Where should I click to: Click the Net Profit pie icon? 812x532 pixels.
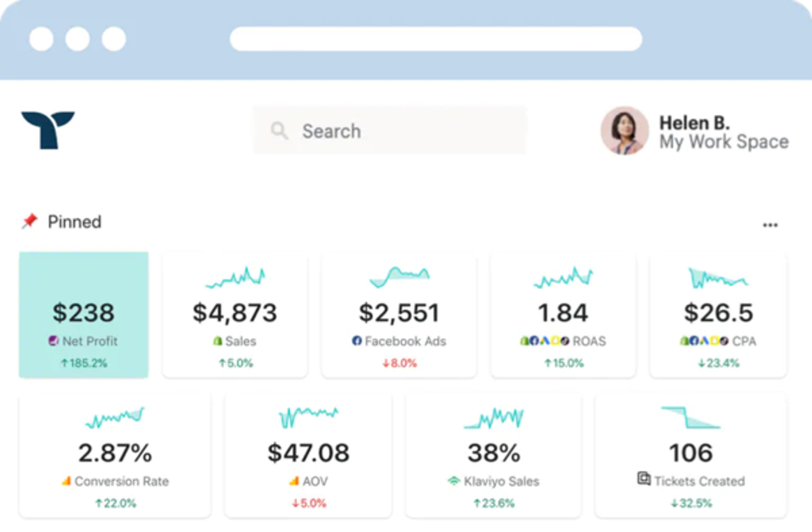coord(54,341)
